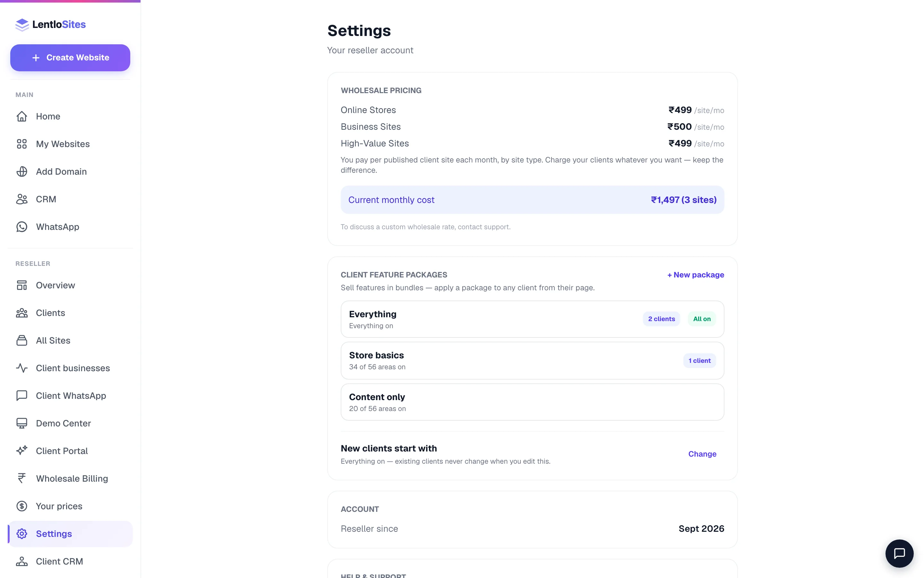Click the Wholesale Billing rupee icon
This screenshot has height=578, width=924.
22,478
